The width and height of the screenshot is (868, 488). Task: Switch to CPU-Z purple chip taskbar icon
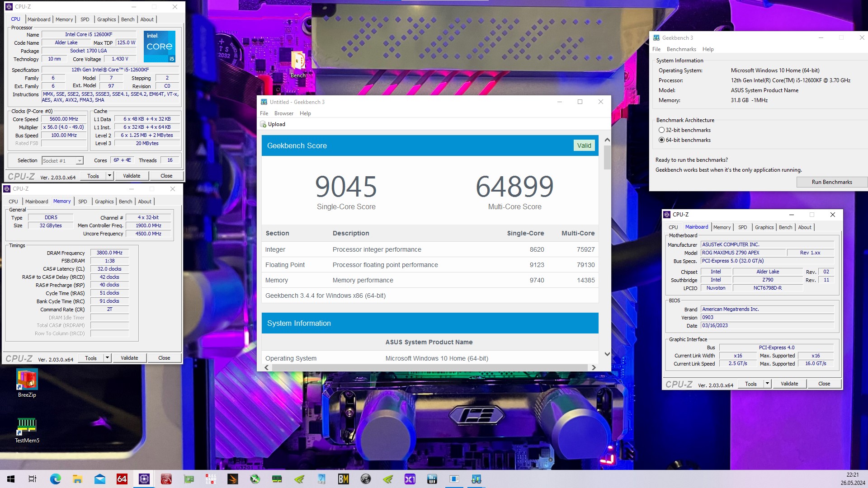click(144, 479)
